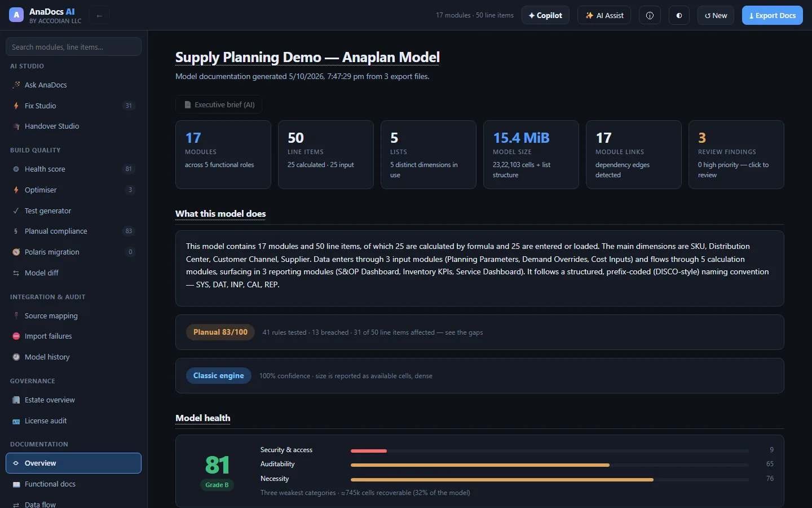This screenshot has width=812, height=508.
Task: Open Ask AnaDocs in the sidebar
Action: (x=73, y=85)
